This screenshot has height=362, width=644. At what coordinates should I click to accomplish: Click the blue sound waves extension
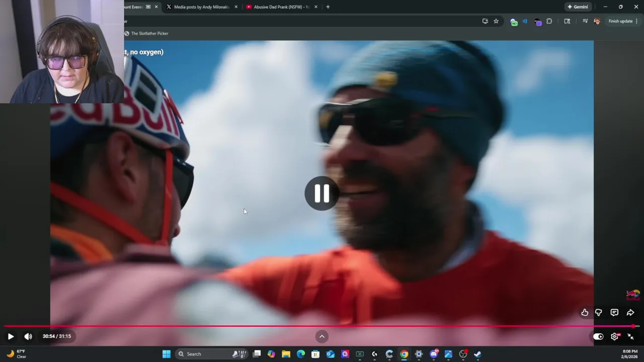pyautogui.click(x=525, y=21)
